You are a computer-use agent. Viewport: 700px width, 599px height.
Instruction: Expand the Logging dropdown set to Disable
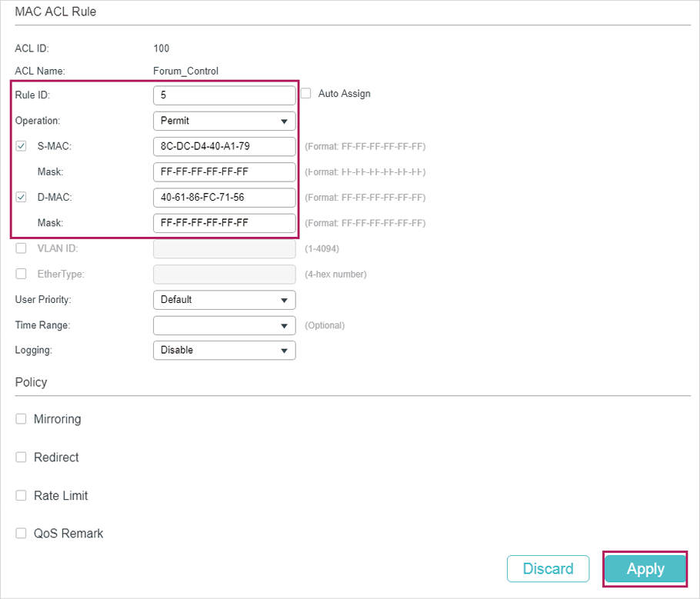(224, 351)
